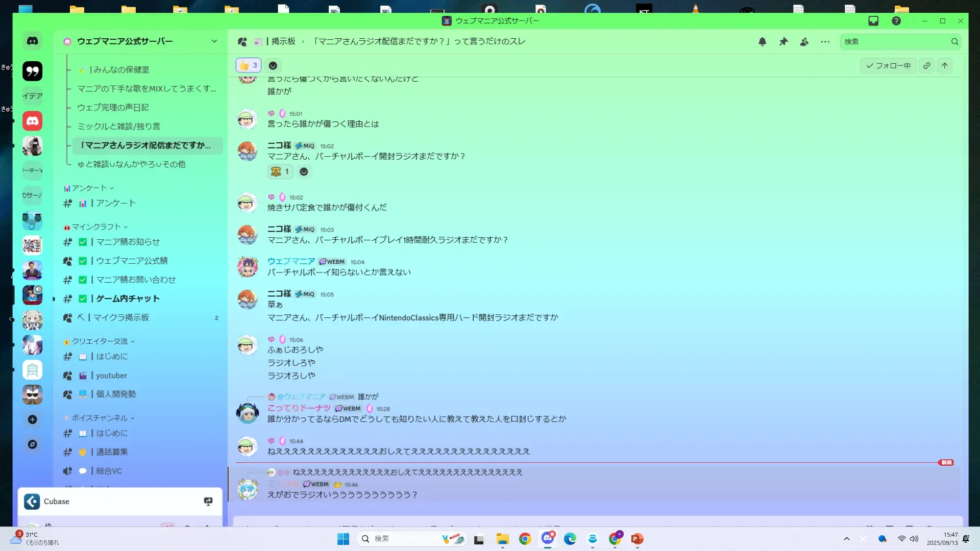Open the ミックルと雑談/独り言 thread
Image resolution: width=980 pixels, height=551 pixels.
pyautogui.click(x=118, y=127)
